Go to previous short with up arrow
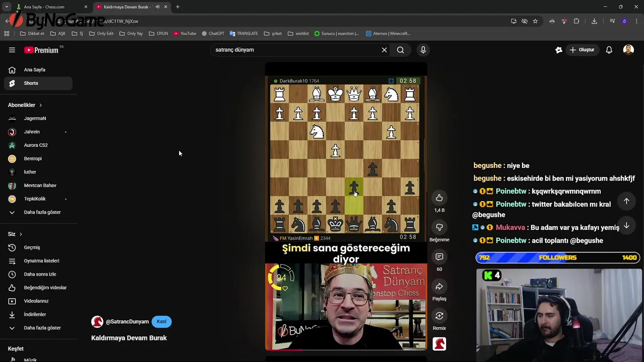This screenshot has height=362, width=644. 626,201
